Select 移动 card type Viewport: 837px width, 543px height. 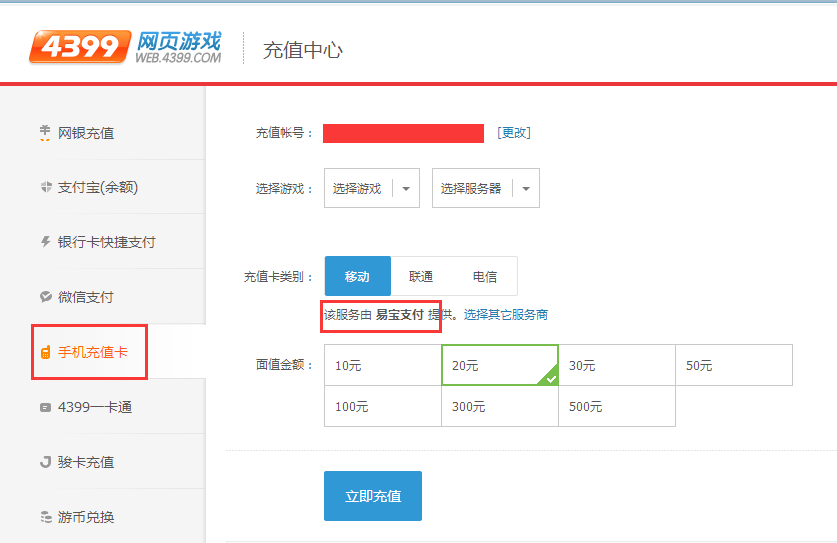click(358, 276)
